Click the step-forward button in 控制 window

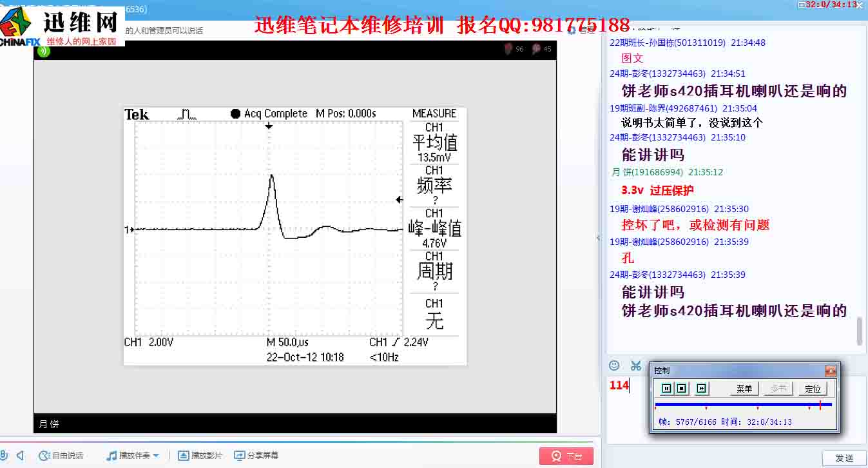702,388
